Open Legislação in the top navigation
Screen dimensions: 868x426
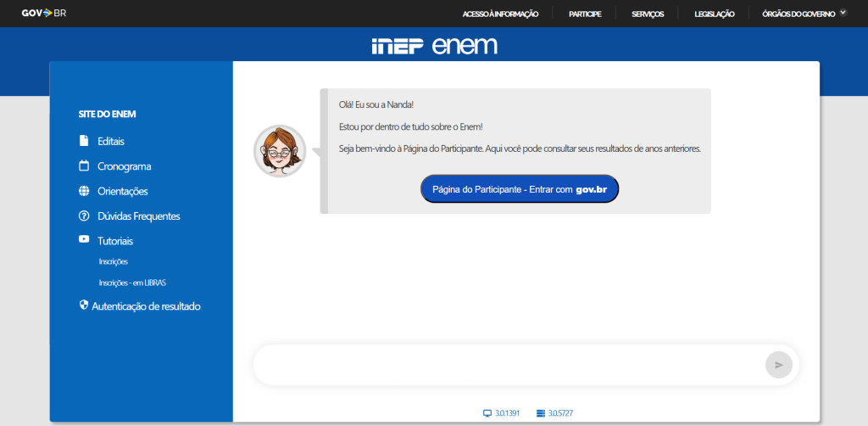point(715,14)
